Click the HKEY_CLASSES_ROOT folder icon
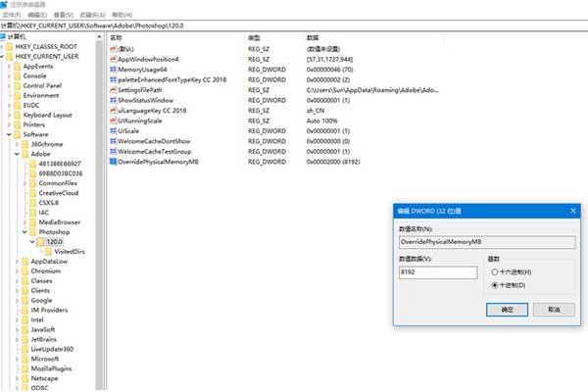This screenshot has width=588, height=392. [x=10, y=46]
